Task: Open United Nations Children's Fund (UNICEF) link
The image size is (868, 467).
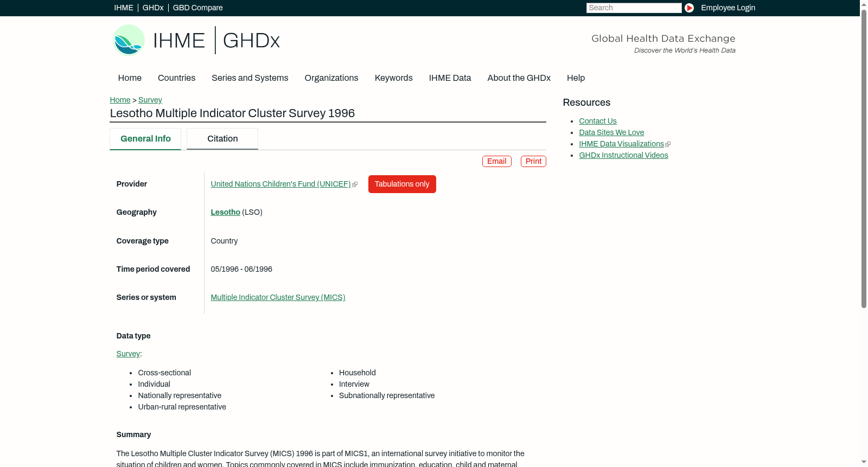Action: click(280, 184)
